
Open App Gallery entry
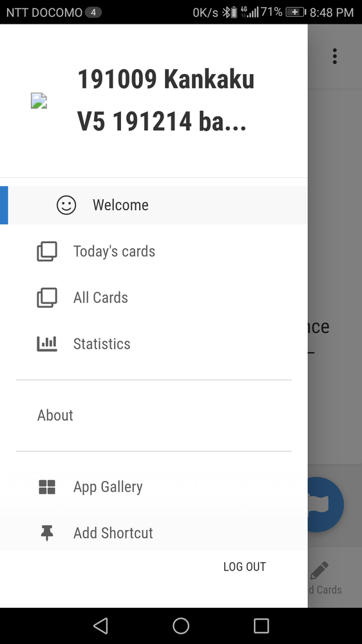pos(153,487)
